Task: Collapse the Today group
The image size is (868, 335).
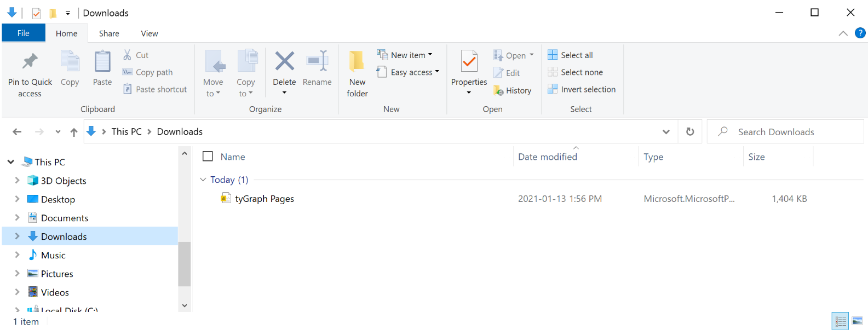Action: point(203,180)
